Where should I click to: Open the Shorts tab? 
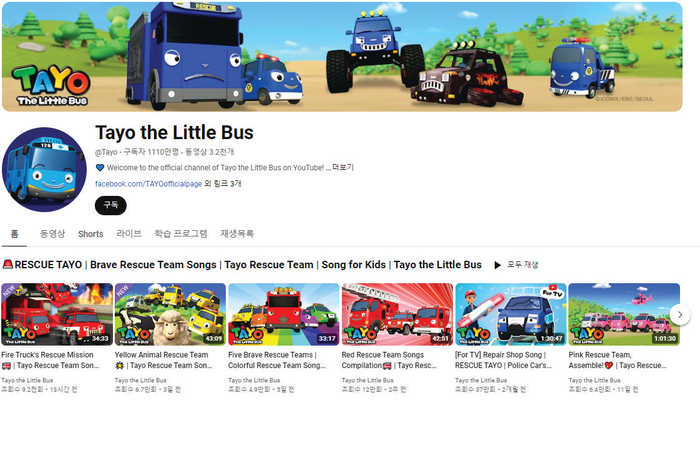point(91,234)
